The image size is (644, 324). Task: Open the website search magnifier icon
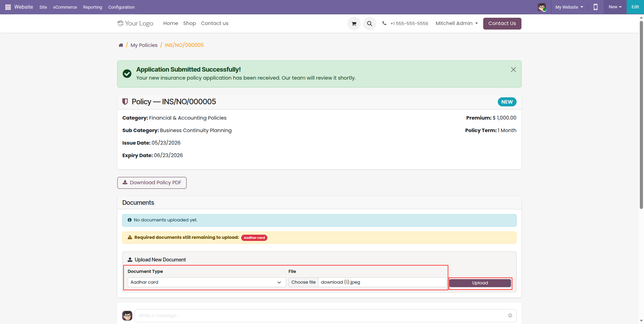[370, 24]
